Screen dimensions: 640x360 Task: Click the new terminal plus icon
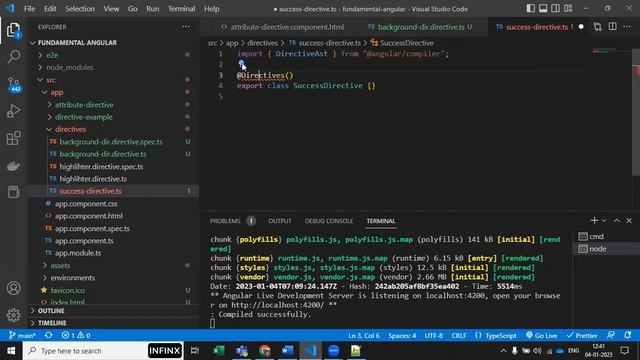594,220
